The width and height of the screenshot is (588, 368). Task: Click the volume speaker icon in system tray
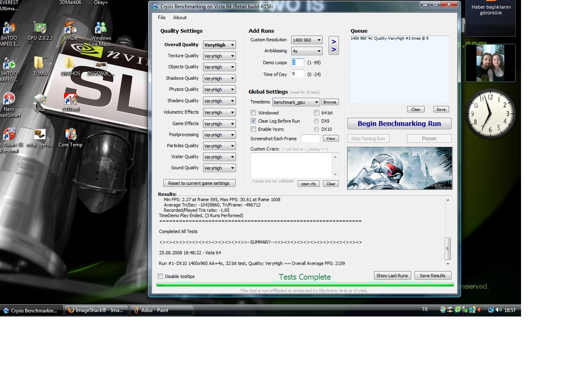pos(499,310)
